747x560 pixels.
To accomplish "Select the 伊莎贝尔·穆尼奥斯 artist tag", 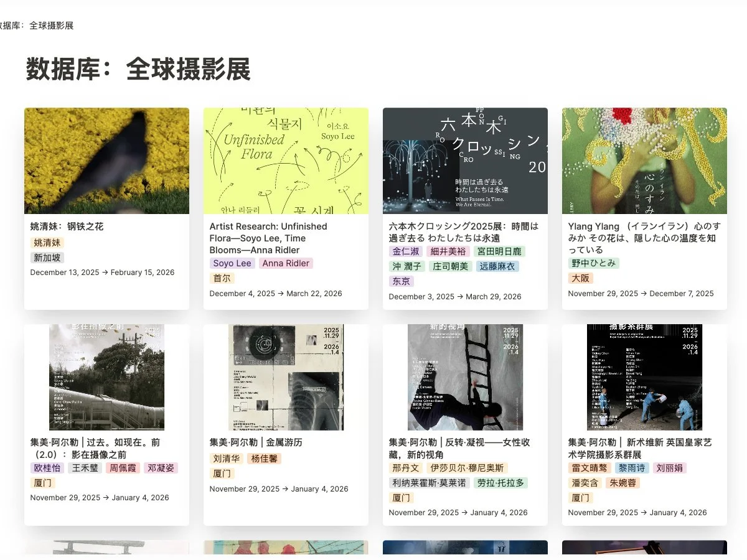I will click(x=467, y=468).
